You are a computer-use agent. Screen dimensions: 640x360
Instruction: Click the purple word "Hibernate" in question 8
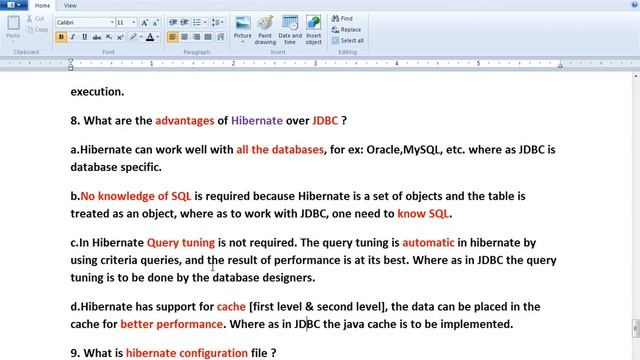257,120
